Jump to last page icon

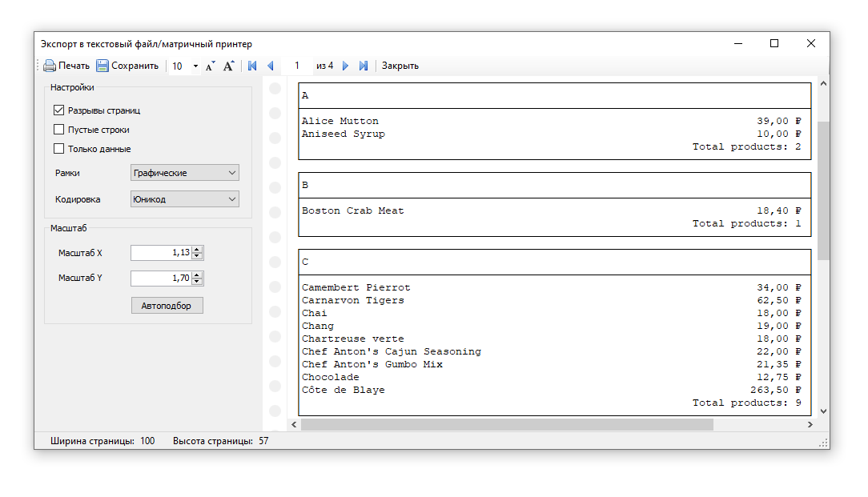pos(364,66)
